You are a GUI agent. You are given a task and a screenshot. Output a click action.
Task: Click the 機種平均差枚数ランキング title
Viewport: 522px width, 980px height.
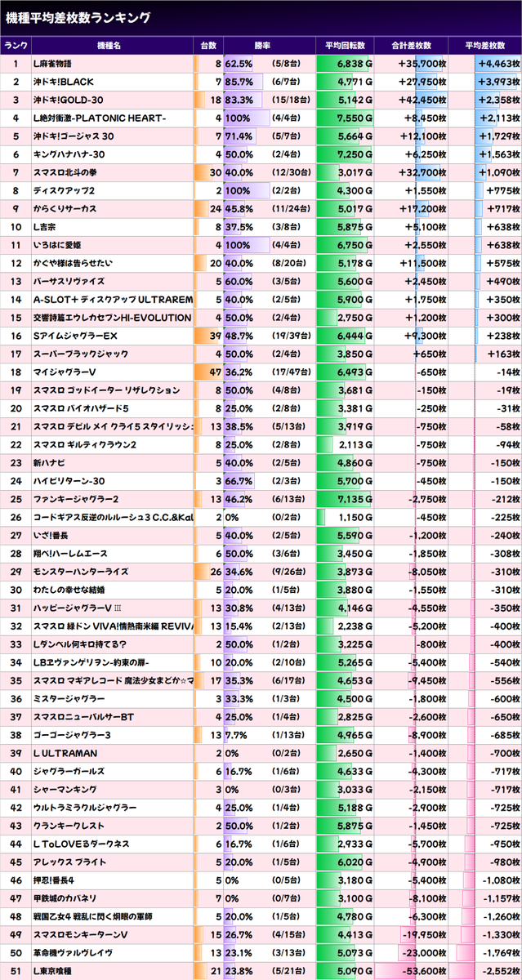(77, 16)
